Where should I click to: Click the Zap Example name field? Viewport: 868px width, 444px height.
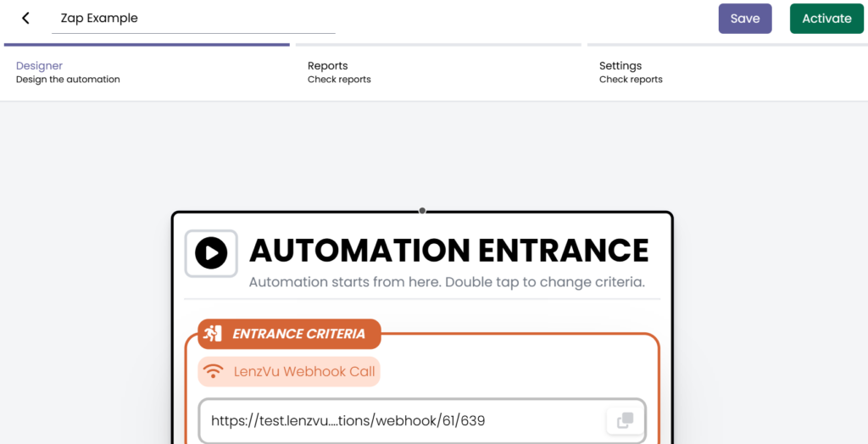click(x=193, y=18)
